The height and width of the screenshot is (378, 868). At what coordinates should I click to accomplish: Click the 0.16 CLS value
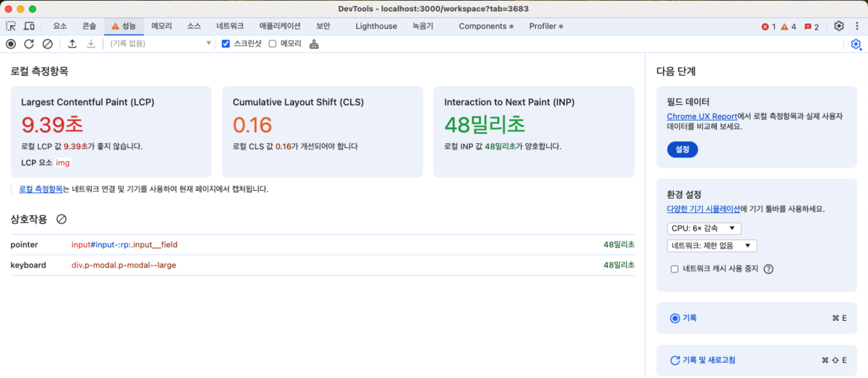(x=252, y=125)
